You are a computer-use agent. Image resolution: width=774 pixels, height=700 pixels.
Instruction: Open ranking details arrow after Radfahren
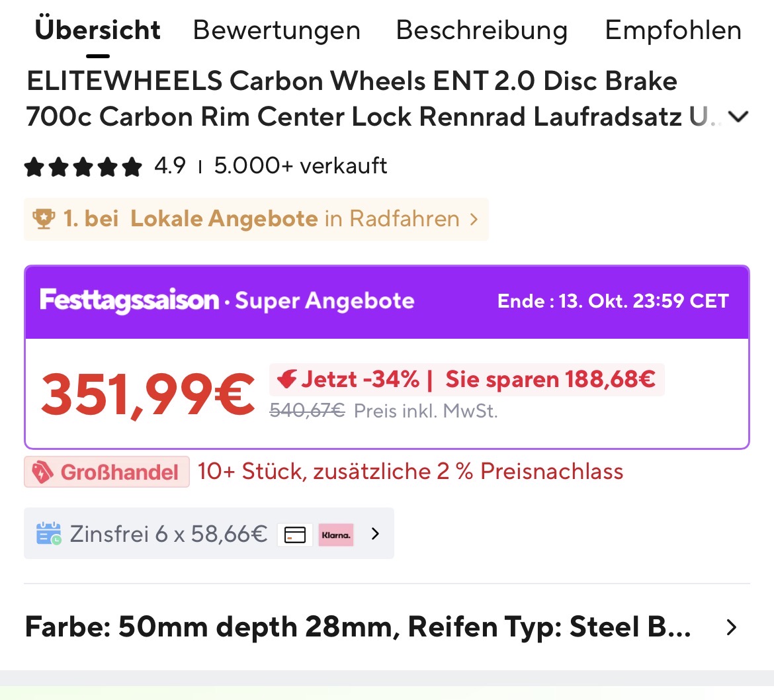pyautogui.click(x=474, y=219)
